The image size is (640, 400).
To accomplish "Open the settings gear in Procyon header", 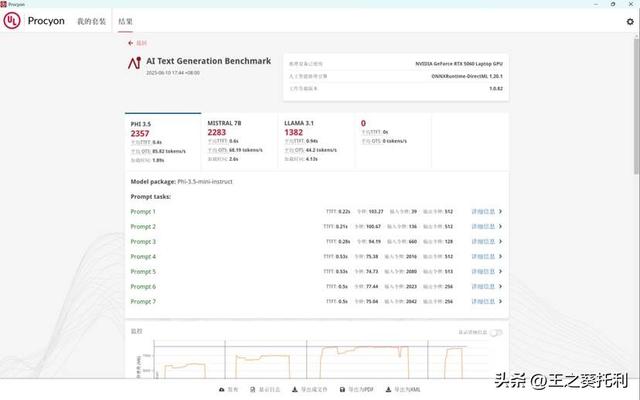I will pyautogui.click(x=630, y=22).
